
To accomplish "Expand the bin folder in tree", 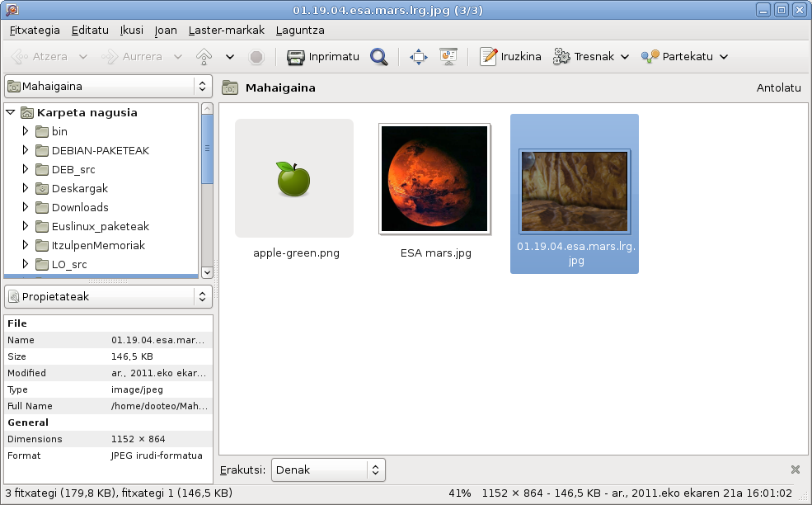I will (26, 131).
